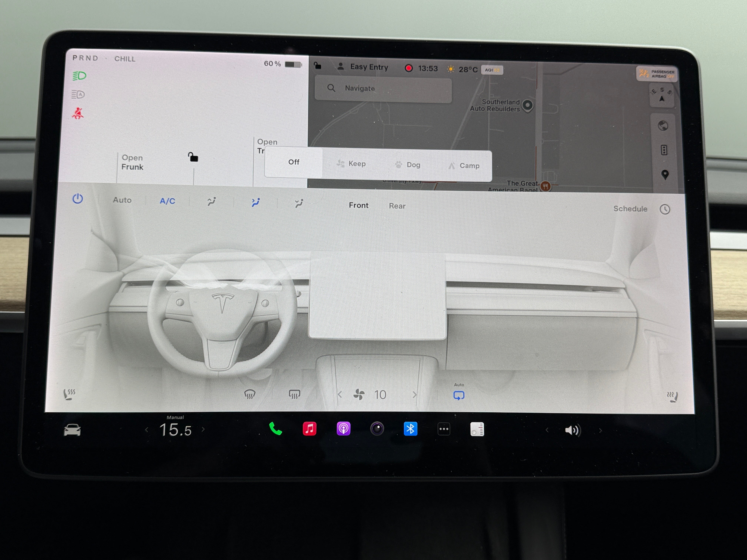Toggle the climate power button
747x560 pixels.
click(x=78, y=199)
